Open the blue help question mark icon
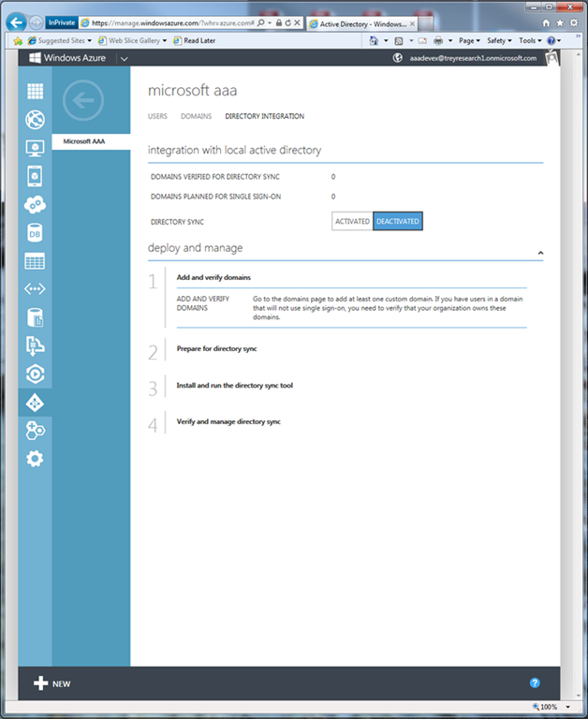 pyautogui.click(x=535, y=682)
